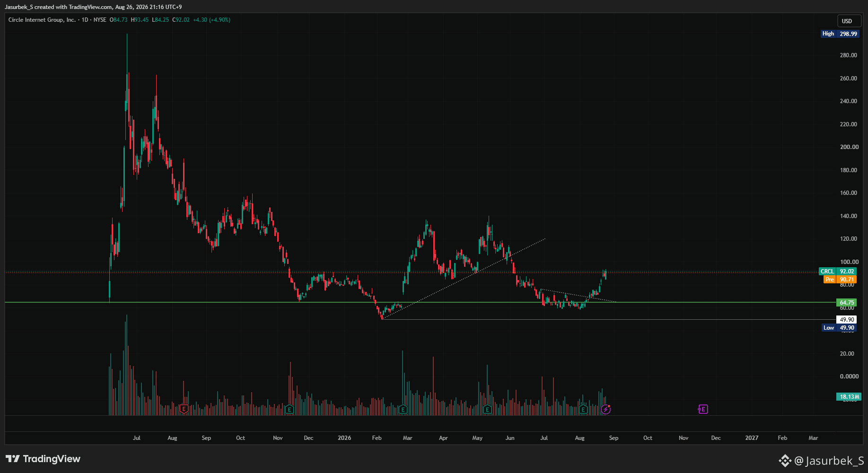Click the 120.00 price axis label
The image size is (868, 473).
(848, 239)
